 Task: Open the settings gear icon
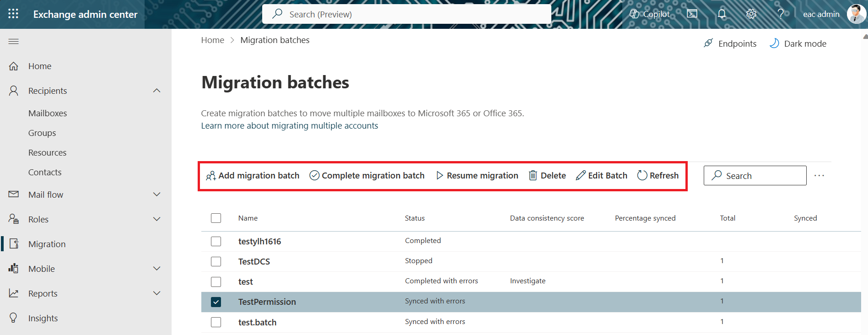(x=751, y=14)
